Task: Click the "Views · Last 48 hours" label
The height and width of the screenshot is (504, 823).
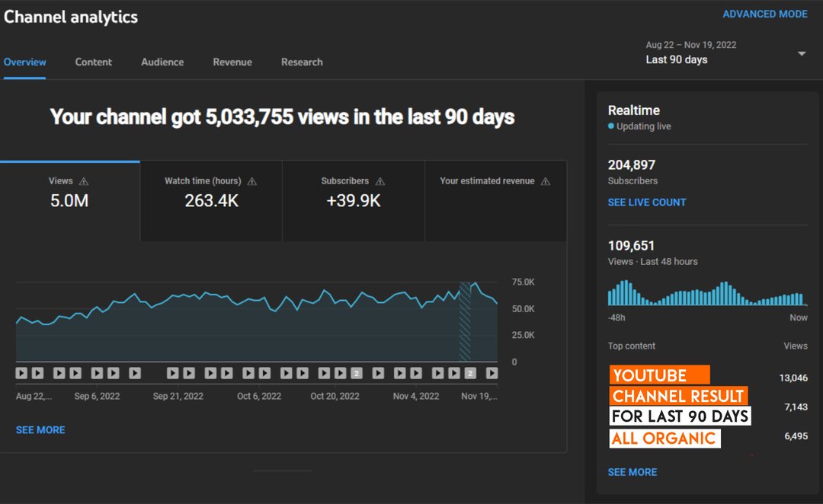Action: [x=653, y=262]
